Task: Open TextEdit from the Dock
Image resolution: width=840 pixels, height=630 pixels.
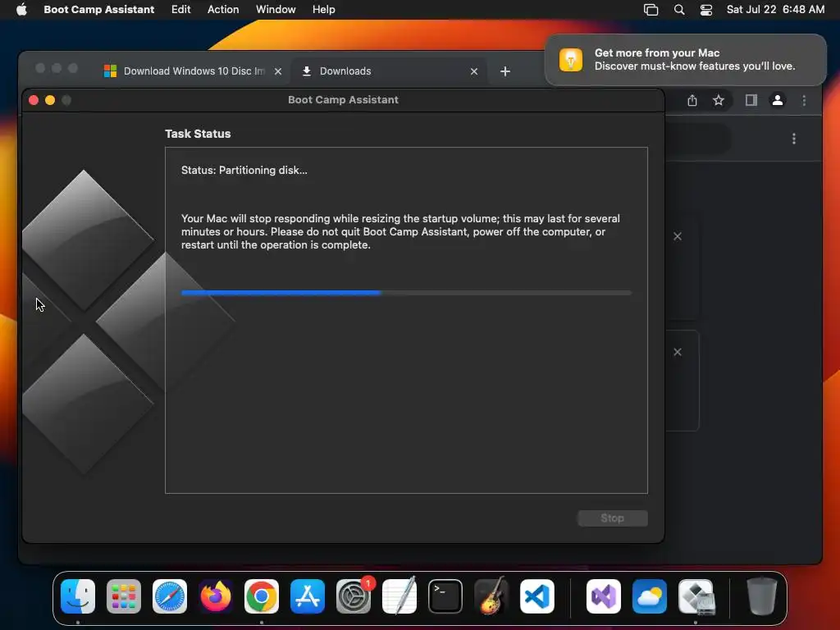Action: (399, 596)
